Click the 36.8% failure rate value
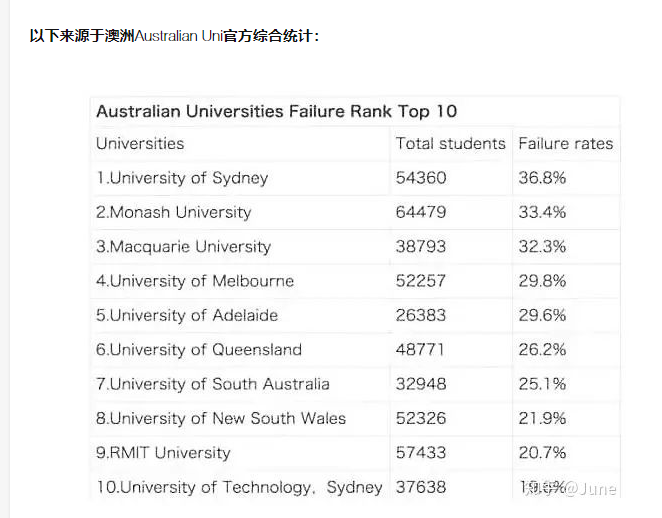662x518 pixels. tap(542, 178)
